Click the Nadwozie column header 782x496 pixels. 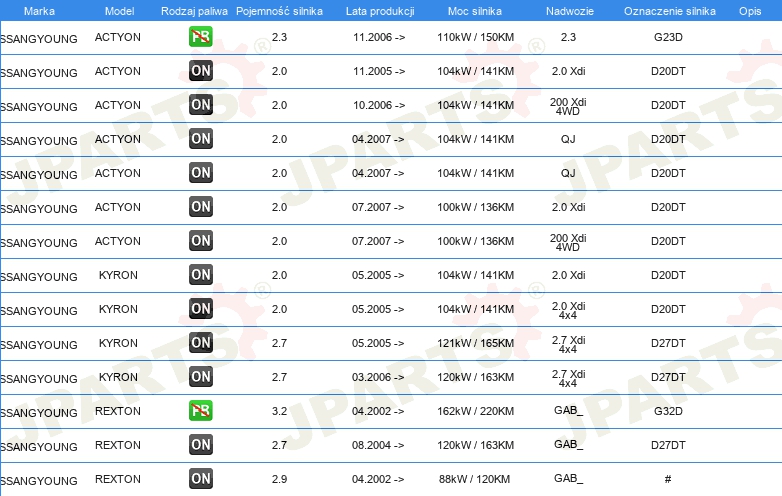[x=570, y=11]
